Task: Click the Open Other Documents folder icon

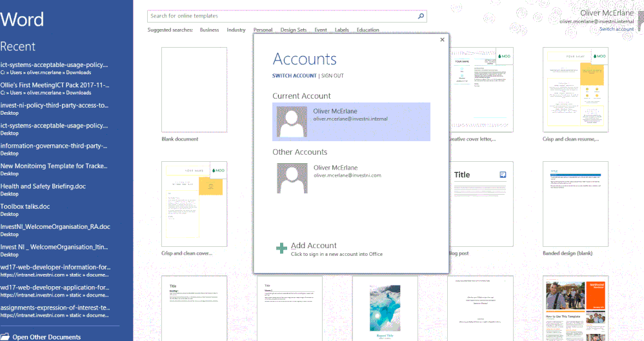Action: click(5, 337)
